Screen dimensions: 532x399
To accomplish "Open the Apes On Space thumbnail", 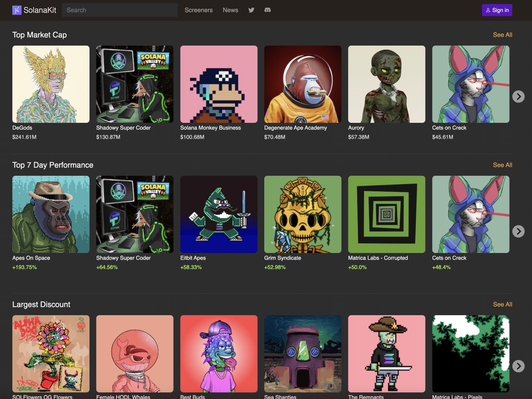I will pyautogui.click(x=51, y=214).
